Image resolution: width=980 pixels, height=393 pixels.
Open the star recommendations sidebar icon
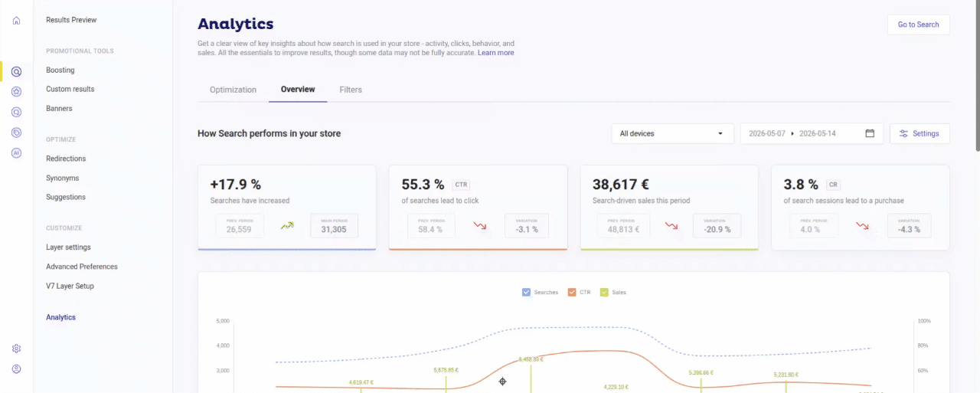[16, 92]
